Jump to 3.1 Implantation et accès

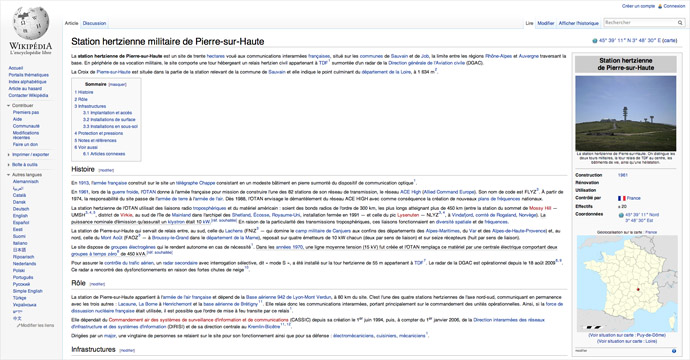(107, 113)
